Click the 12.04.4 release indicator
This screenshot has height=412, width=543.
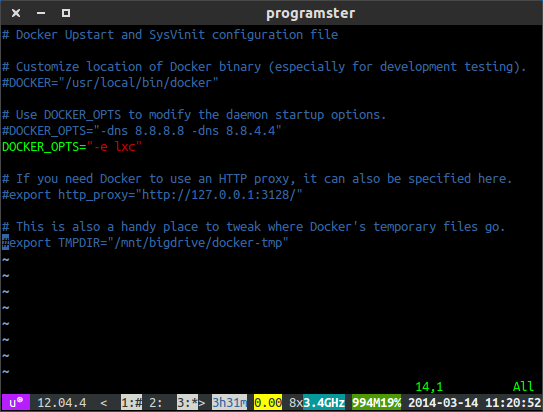pyautogui.click(x=62, y=403)
